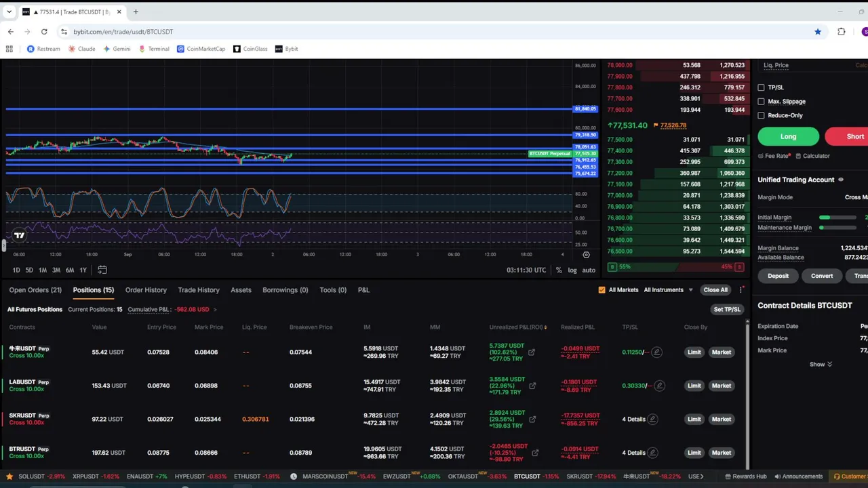Go back to previous page
The image size is (868, 488).
11,32
